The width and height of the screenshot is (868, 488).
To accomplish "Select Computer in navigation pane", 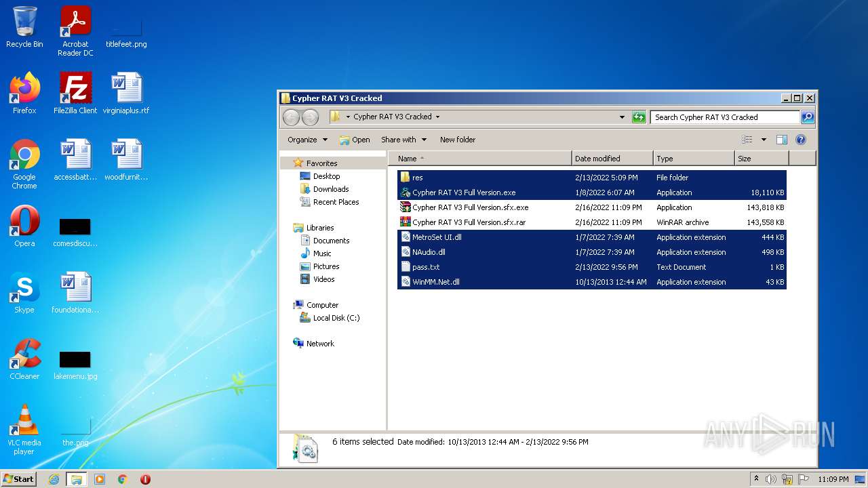I will pos(322,305).
